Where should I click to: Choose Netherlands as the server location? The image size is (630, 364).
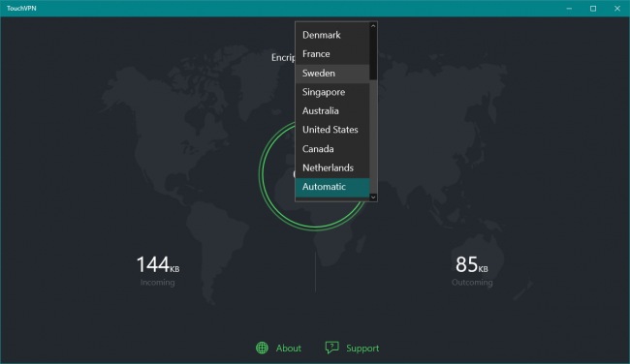332,167
